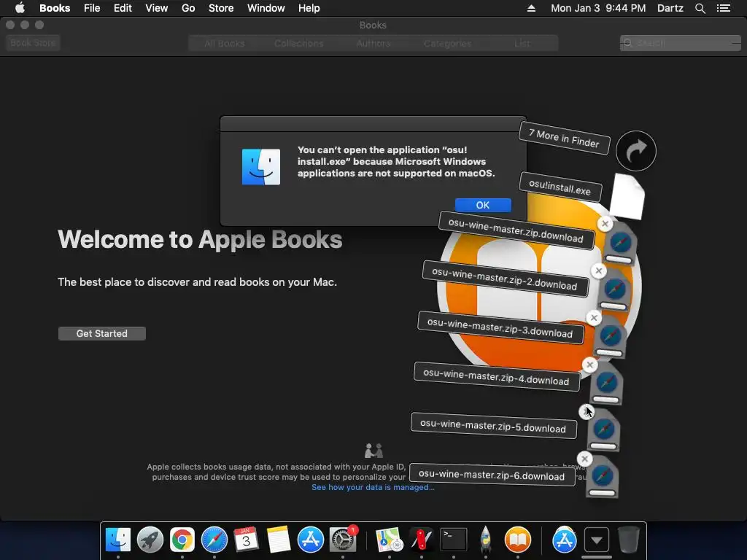Open Applications folder stack in Dock
Viewport: 747px width, 560px height.
click(565, 540)
